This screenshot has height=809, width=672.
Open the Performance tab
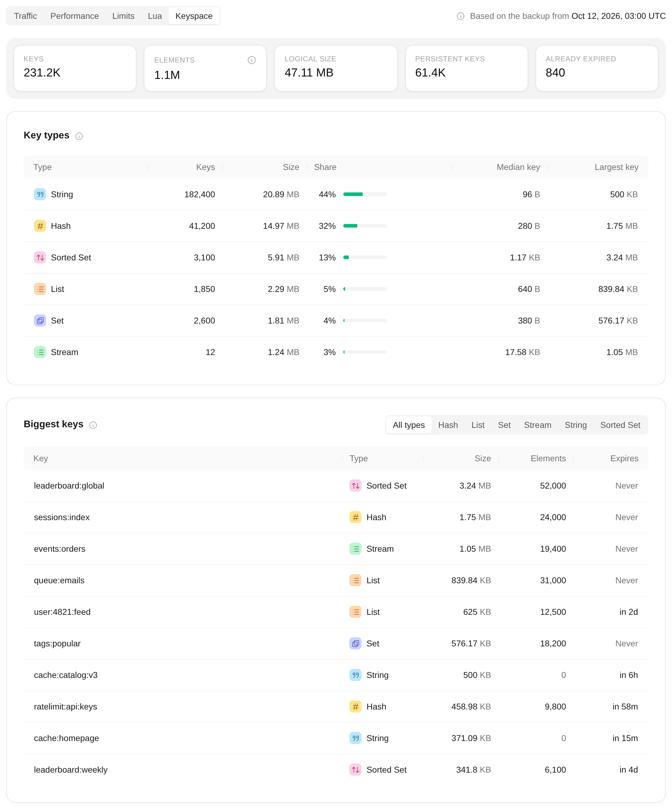point(75,16)
